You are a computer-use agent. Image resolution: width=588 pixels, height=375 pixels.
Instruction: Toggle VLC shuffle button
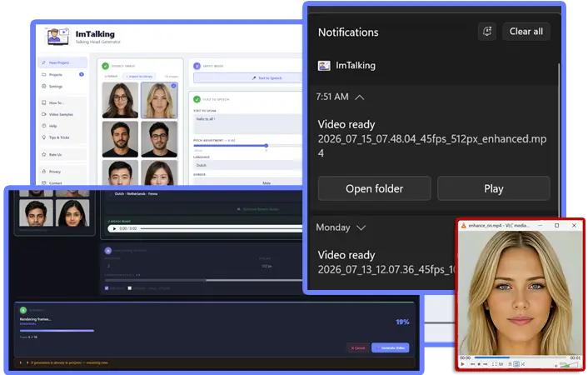tap(523, 364)
